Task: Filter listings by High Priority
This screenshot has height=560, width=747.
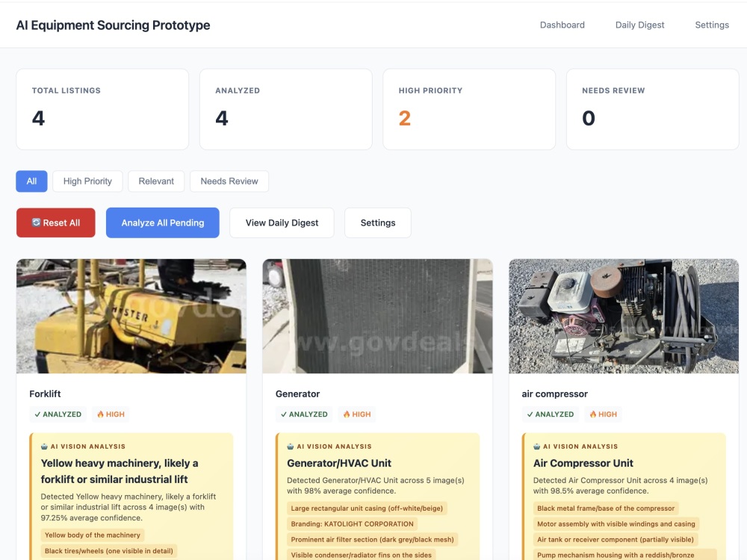Action: (87, 181)
